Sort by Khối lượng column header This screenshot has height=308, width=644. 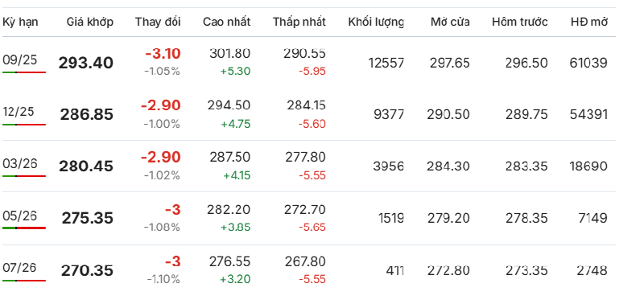coord(376,23)
